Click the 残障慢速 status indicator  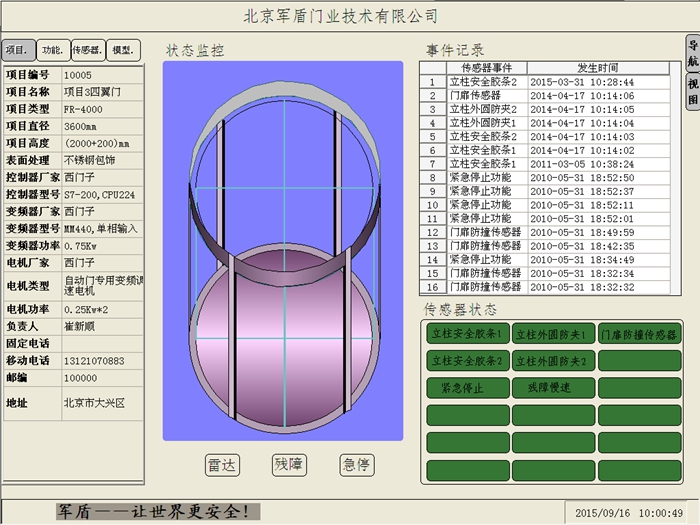pos(553,387)
